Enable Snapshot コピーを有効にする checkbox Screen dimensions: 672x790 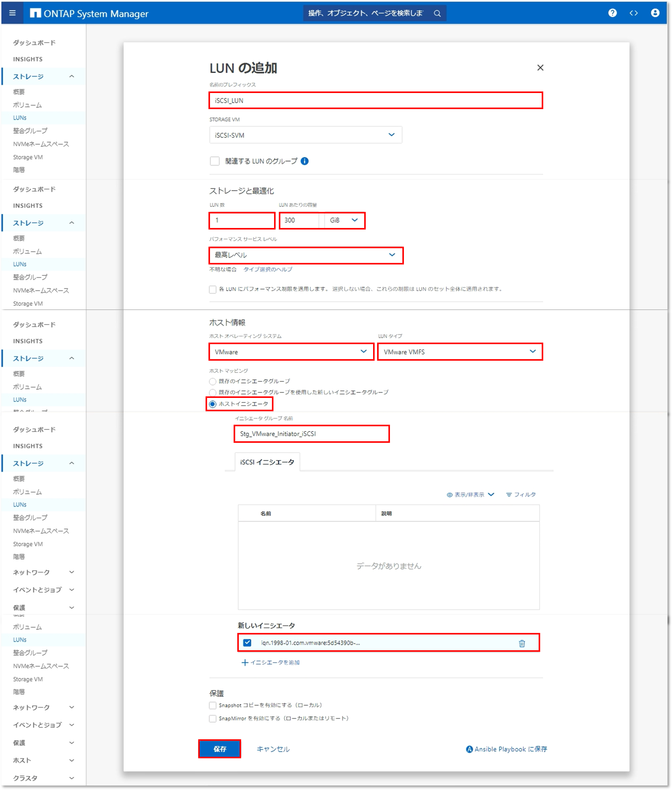coord(213,705)
